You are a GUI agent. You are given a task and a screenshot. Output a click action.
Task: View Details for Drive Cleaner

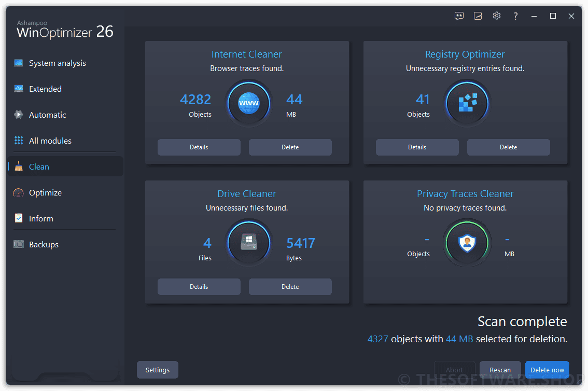pyautogui.click(x=199, y=286)
